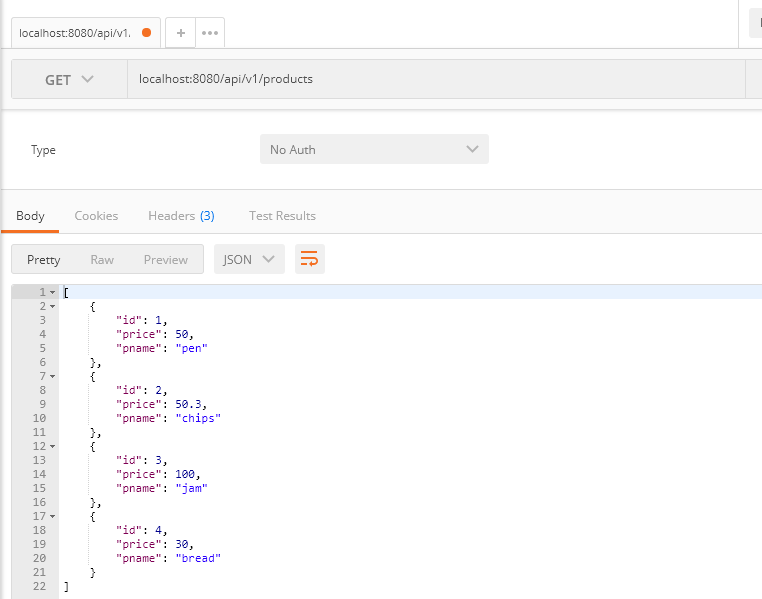This screenshot has width=762, height=599.
Task: Collapse the object at line 2
Action: (52, 307)
